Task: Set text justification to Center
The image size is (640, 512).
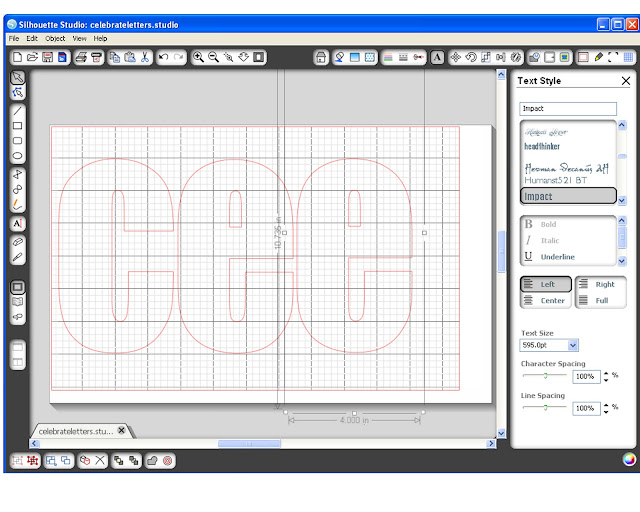Action: [x=546, y=301]
